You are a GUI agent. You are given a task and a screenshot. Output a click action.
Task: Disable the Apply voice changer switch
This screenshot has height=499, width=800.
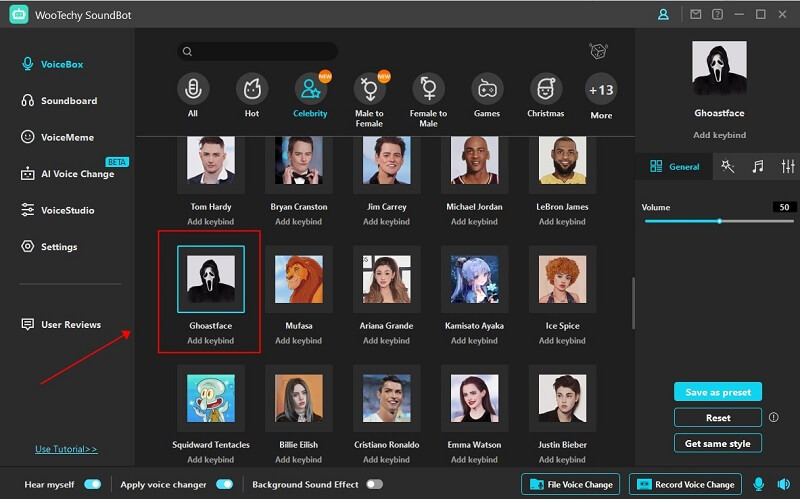(x=224, y=484)
